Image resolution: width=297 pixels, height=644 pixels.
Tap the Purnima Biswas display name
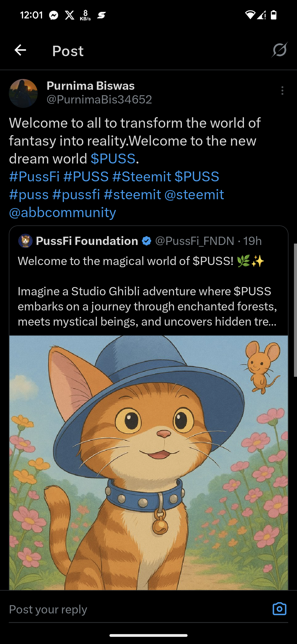point(90,86)
